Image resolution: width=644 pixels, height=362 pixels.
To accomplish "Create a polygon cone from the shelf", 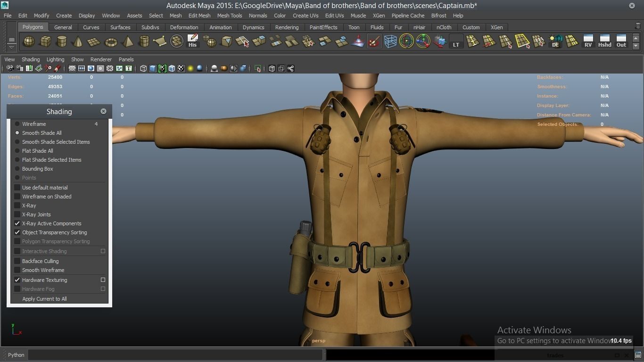I will [x=78, y=41].
